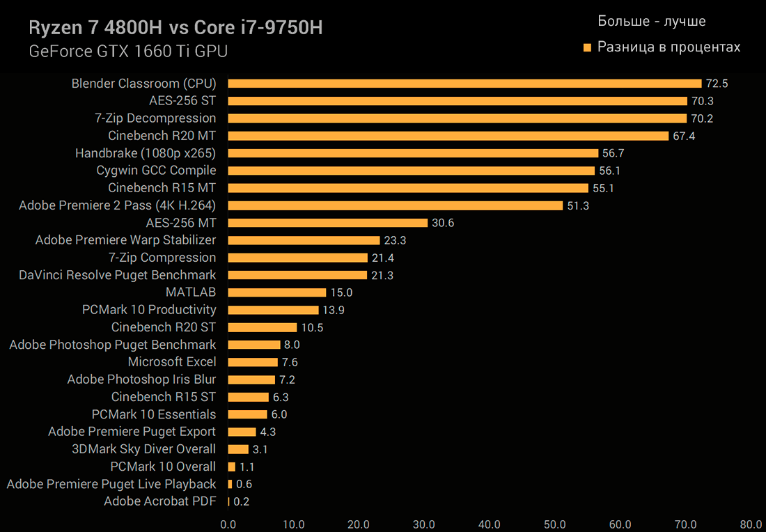Click the 'Adobe Acrobat PDF' row label
The height and width of the screenshot is (532, 766).
(x=159, y=501)
